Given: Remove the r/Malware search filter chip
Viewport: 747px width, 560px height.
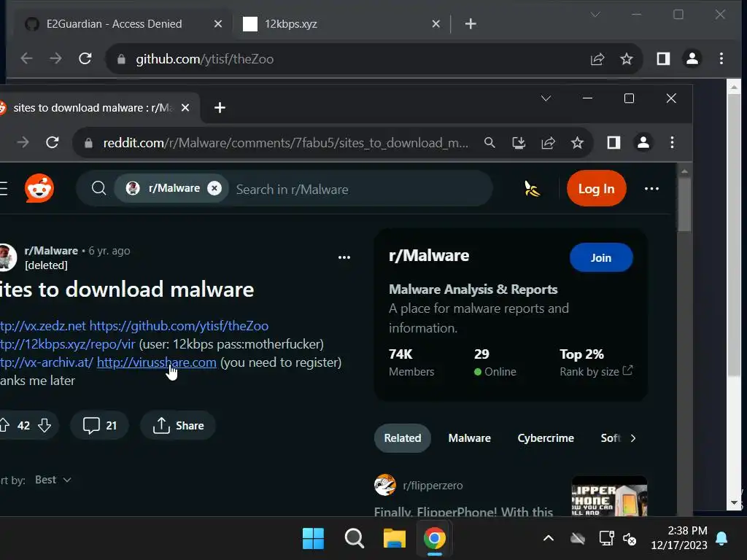Looking at the screenshot, I should 214,189.
